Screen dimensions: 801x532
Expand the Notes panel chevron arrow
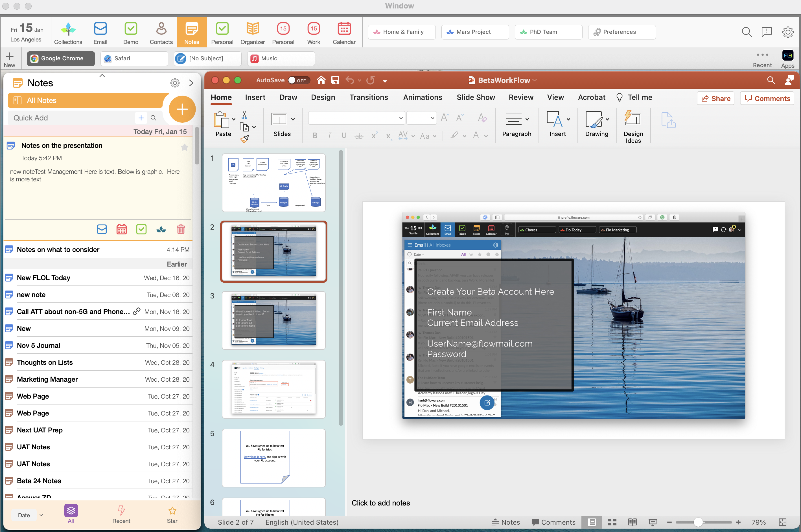coord(191,83)
